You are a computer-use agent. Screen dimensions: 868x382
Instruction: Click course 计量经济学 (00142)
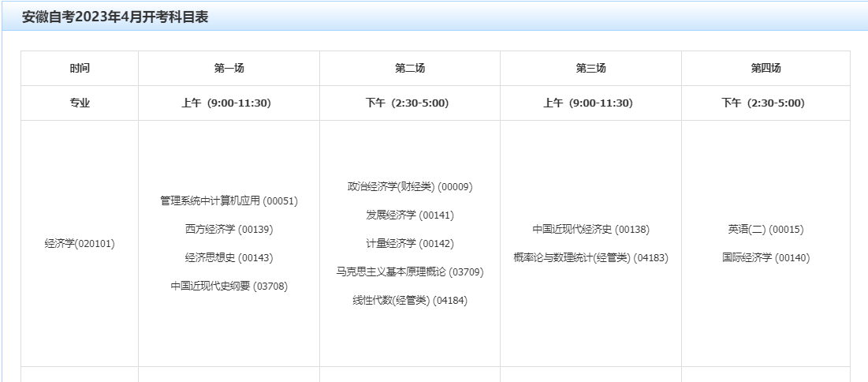(x=410, y=243)
